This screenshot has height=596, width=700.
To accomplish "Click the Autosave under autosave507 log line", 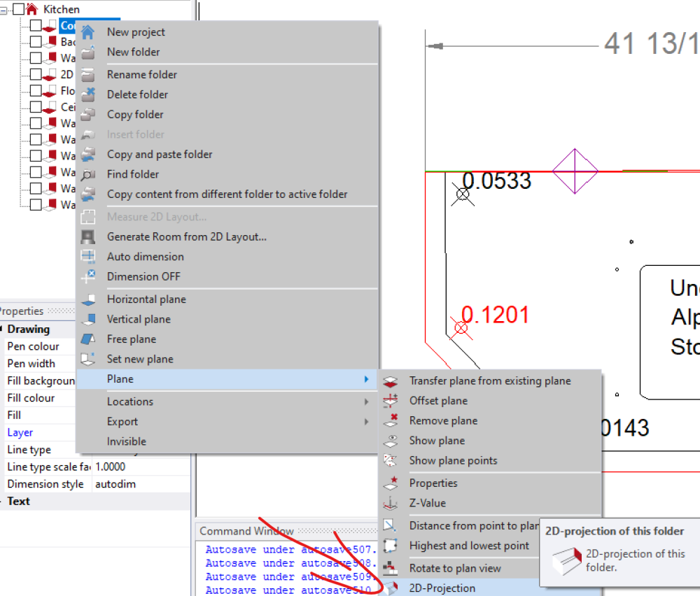I will coord(291,550).
